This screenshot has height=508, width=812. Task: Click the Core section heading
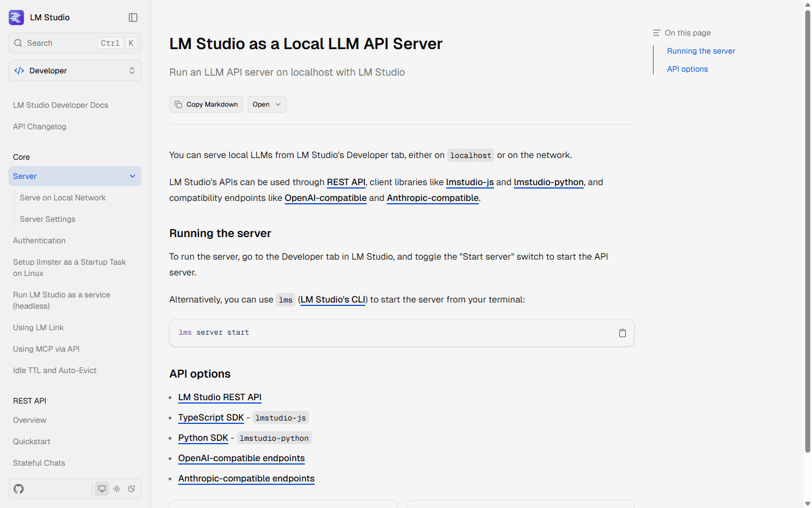tap(21, 157)
